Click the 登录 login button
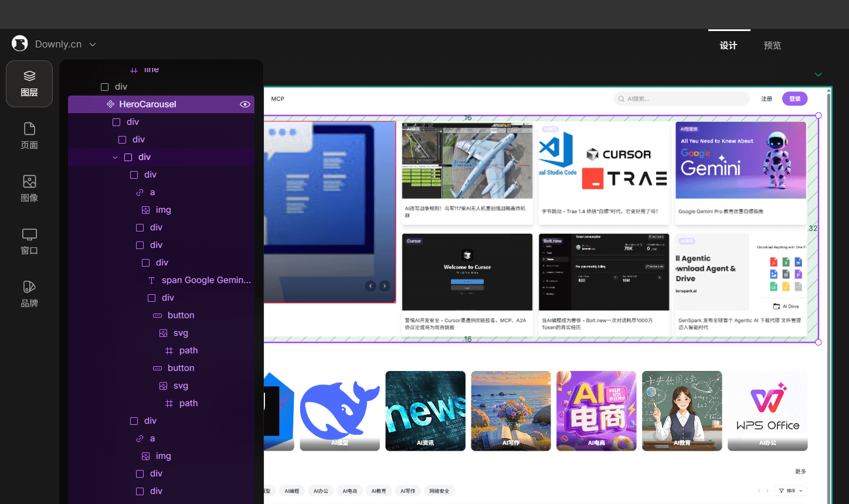 [795, 99]
